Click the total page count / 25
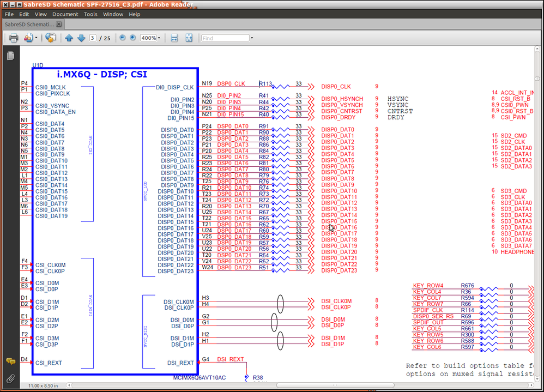This screenshot has height=392, width=544. coord(105,38)
